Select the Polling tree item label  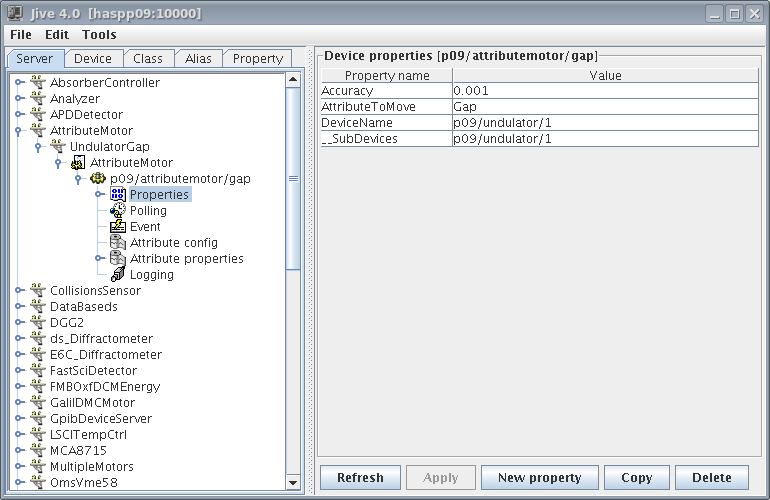click(x=148, y=211)
